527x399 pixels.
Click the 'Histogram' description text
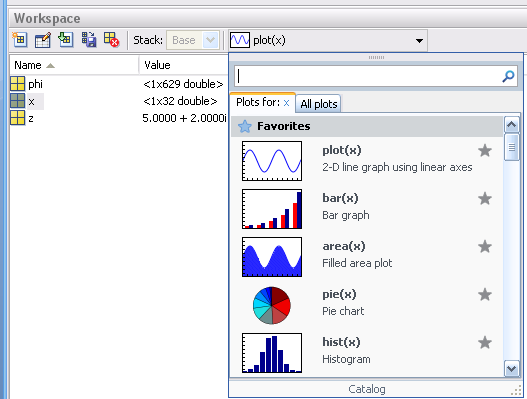click(x=346, y=359)
